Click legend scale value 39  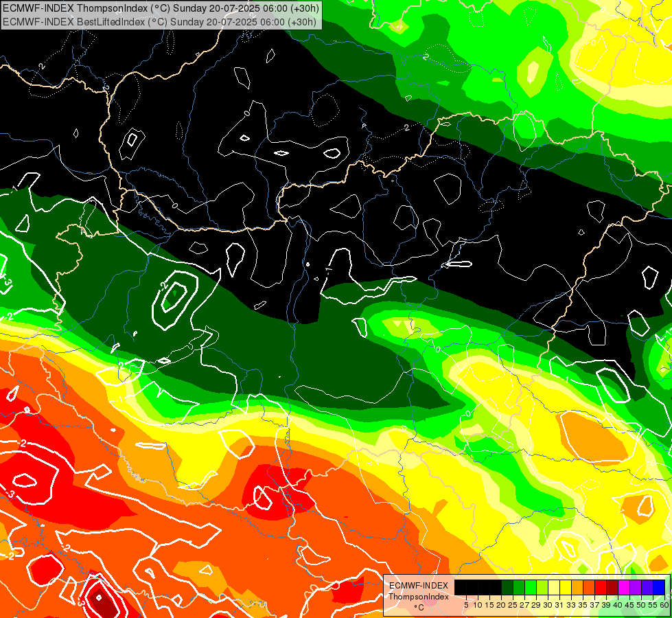607,605
